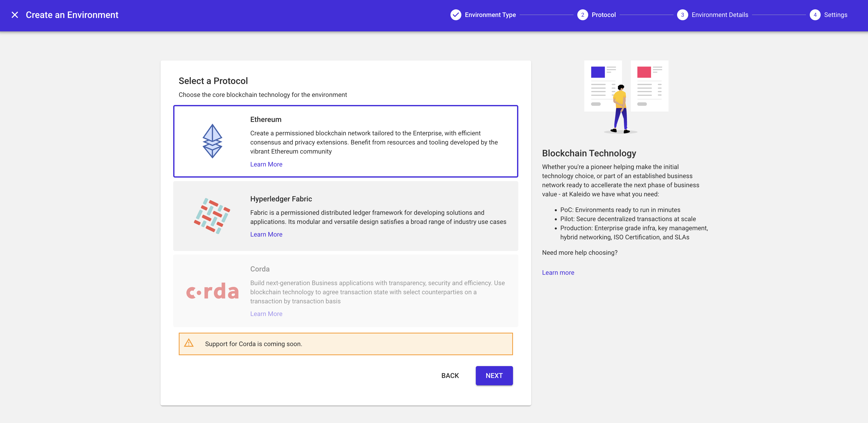Click 'Pilot: Secure decentralized transactions at scale'
Image resolution: width=868 pixels, height=423 pixels.
click(628, 219)
